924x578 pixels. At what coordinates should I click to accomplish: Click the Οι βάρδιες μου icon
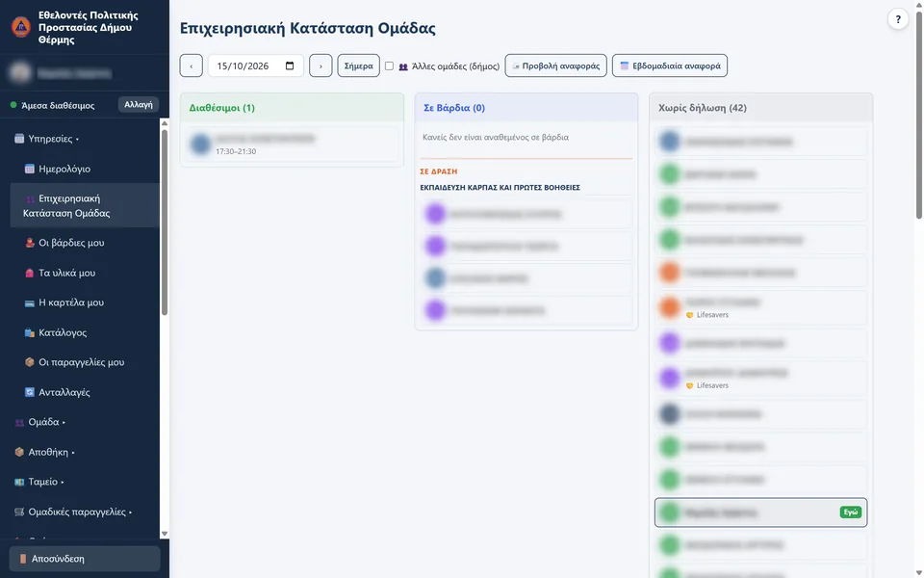coord(30,243)
